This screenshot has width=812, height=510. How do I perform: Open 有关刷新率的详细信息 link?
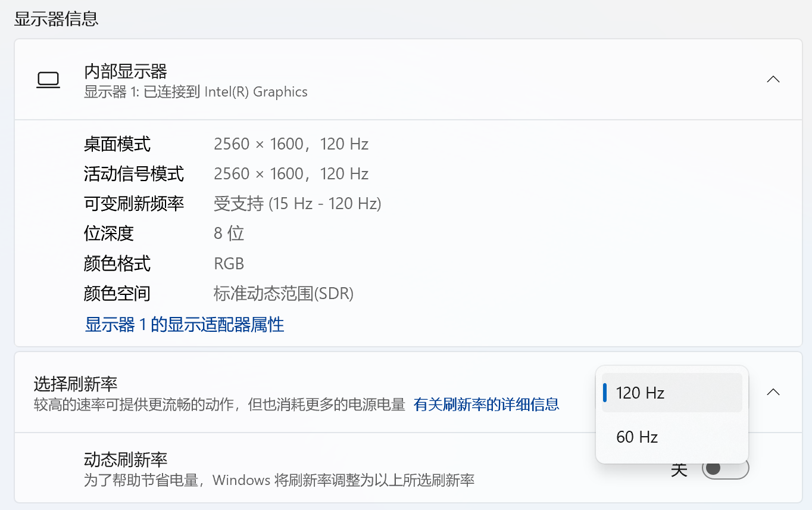486,405
